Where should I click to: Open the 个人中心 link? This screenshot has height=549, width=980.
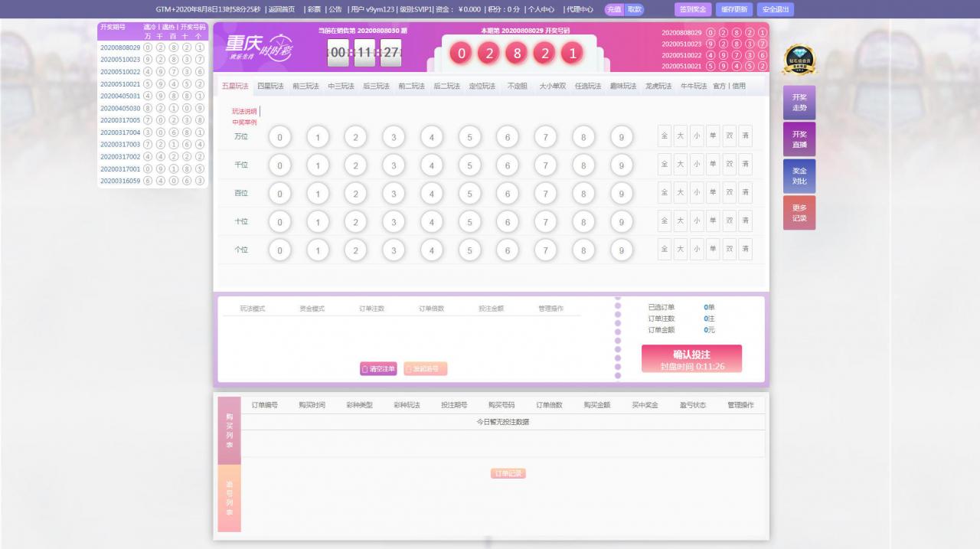pos(540,10)
